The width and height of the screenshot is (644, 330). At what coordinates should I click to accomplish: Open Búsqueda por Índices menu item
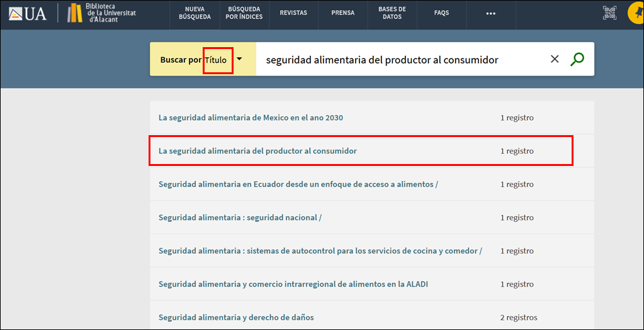pyautogui.click(x=243, y=13)
